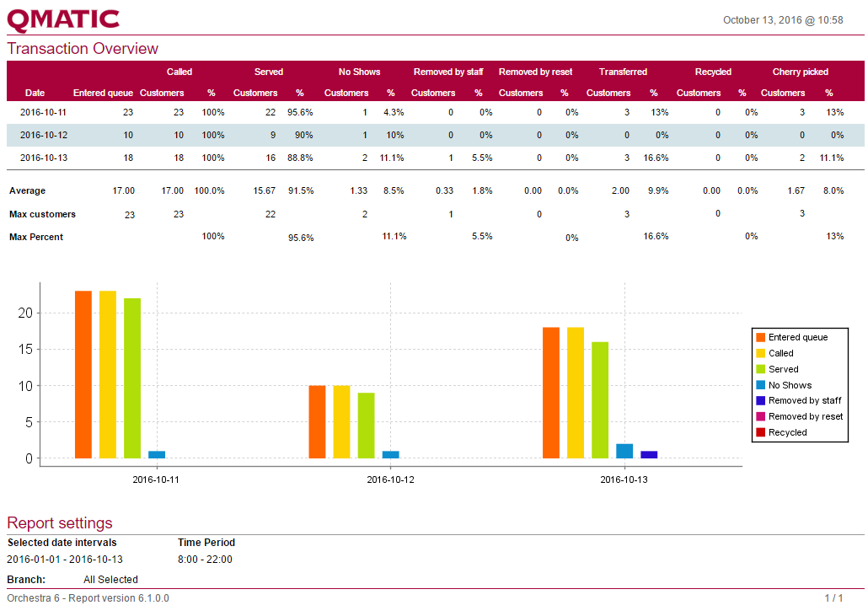Click the 2016-10-11 date cell in table
This screenshot has height=616, width=868.
point(43,112)
